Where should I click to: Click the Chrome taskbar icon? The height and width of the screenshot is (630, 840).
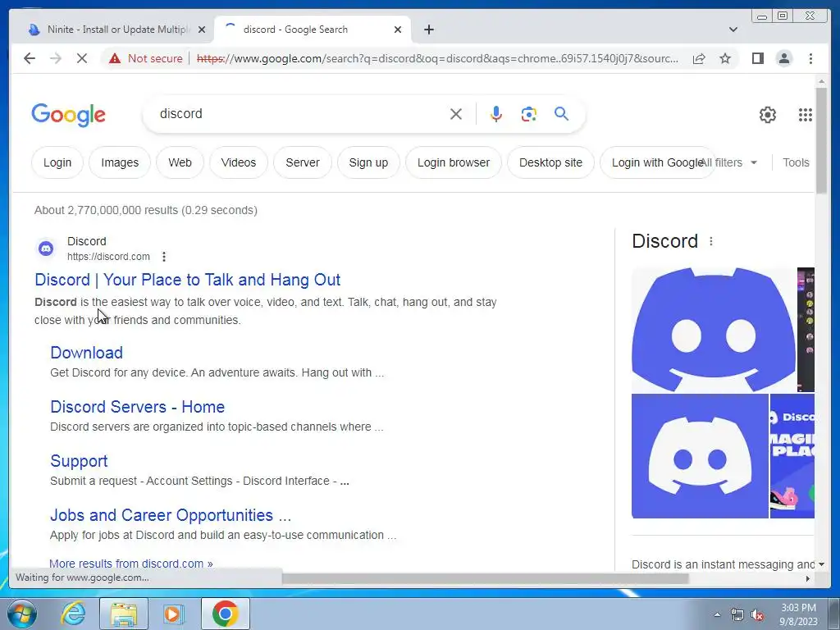click(x=226, y=614)
